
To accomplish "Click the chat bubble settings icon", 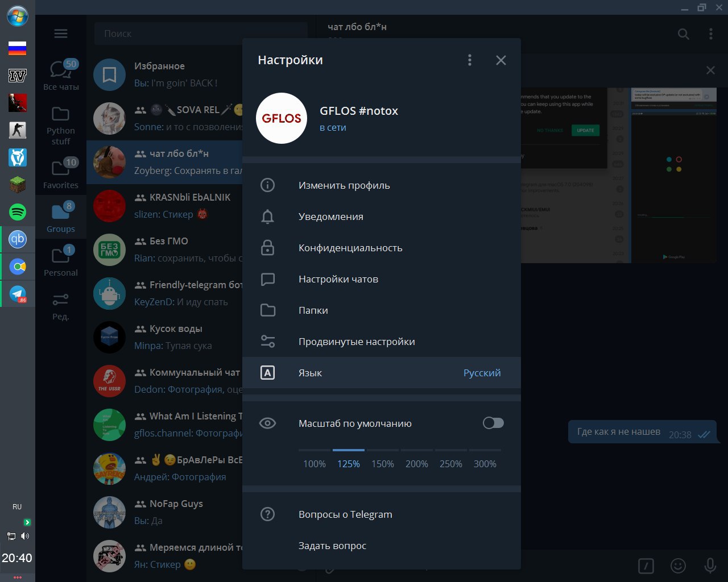I will [267, 279].
